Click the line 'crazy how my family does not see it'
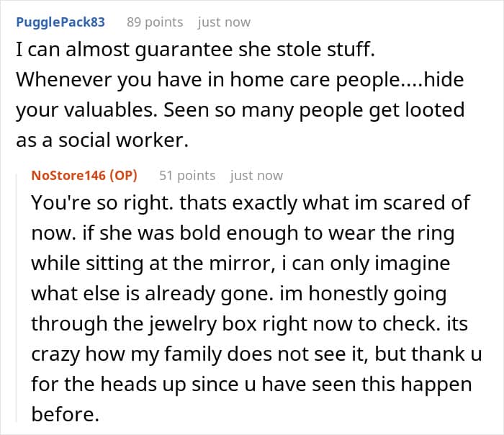This screenshot has height=435, width=504. pyautogui.click(x=249, y=354)
